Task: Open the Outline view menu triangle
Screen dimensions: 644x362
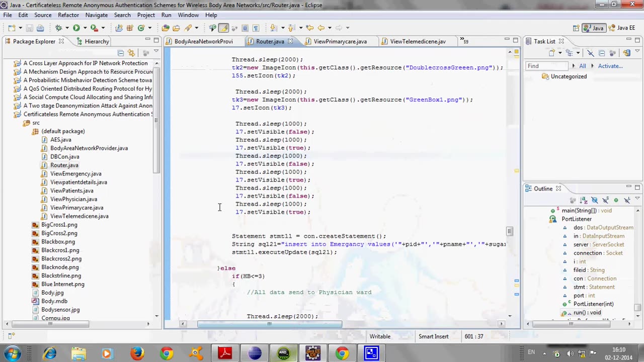Action: (637, 198)
